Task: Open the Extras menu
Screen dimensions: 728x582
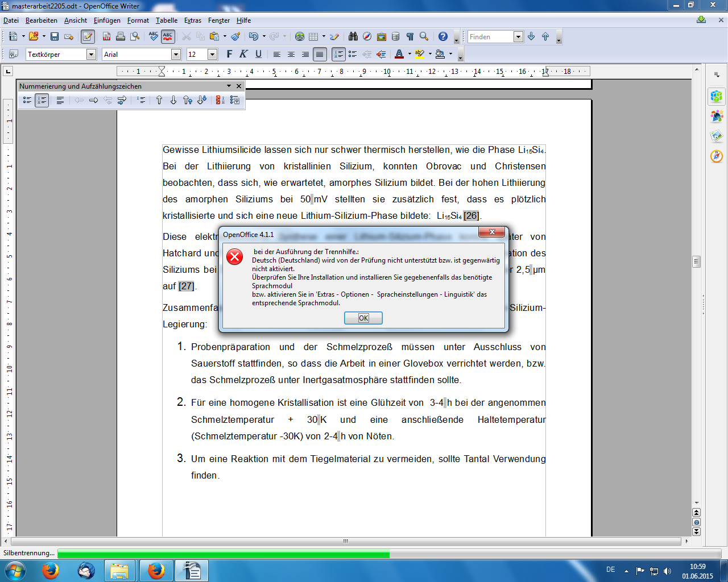Action: [192, 20]
